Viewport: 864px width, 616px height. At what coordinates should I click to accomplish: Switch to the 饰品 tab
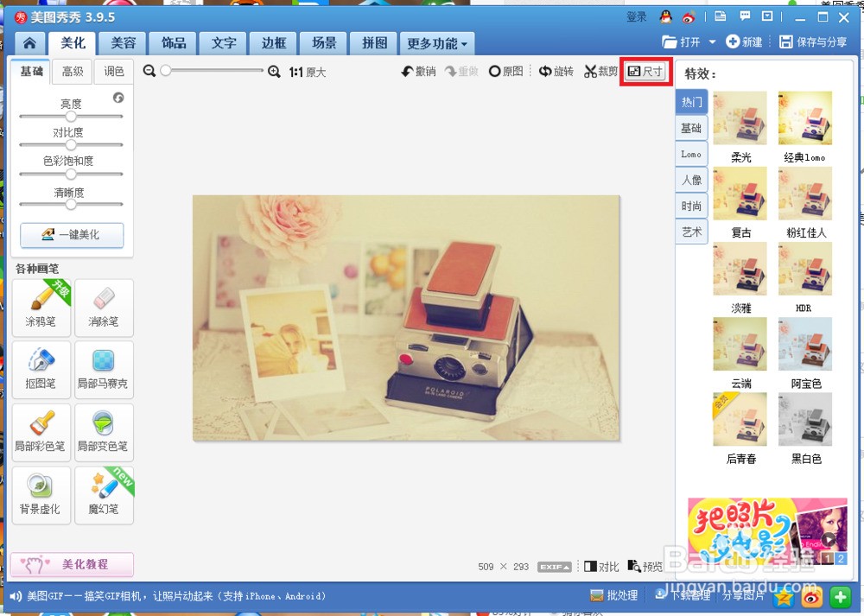[174, 43]
